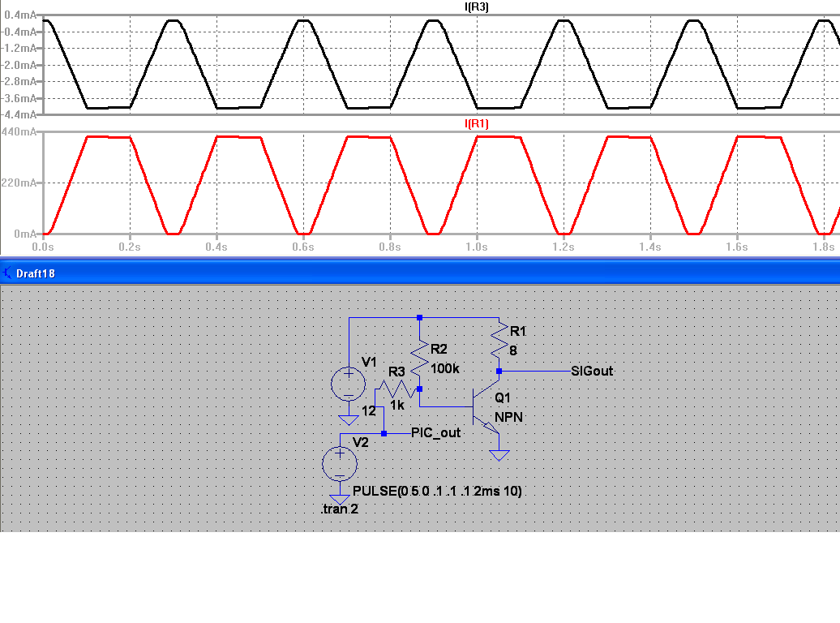840x623 pixels.
Task: Click the V2 reference label
Action: point(361,443)
